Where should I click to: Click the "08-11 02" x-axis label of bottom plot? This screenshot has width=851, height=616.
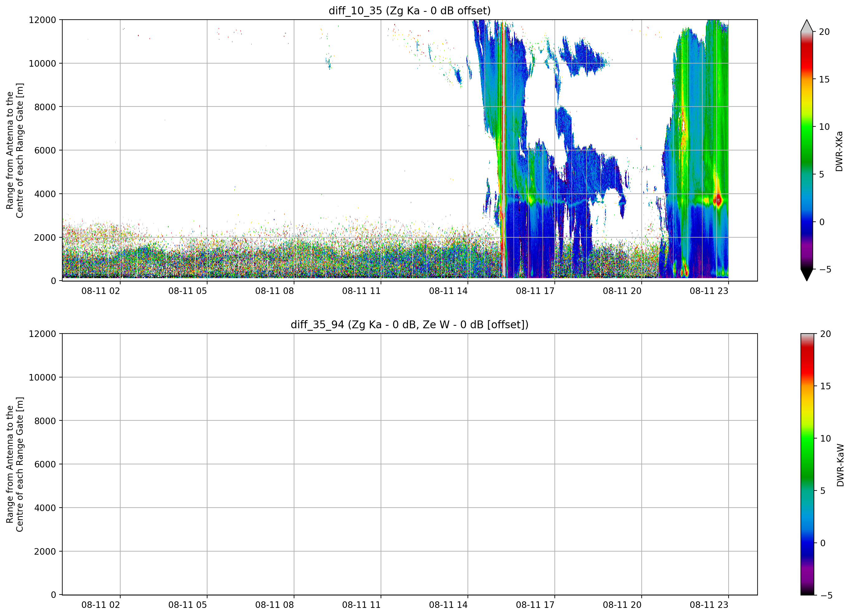(x=101, y=605)
